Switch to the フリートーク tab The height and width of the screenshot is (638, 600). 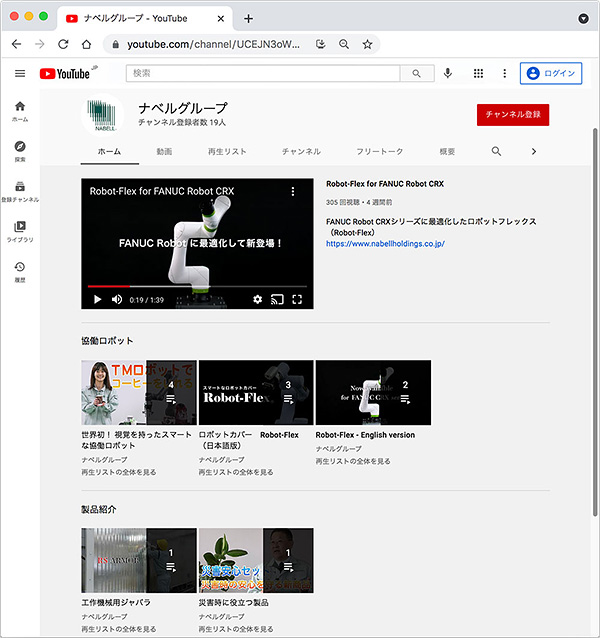pos(380,152)
